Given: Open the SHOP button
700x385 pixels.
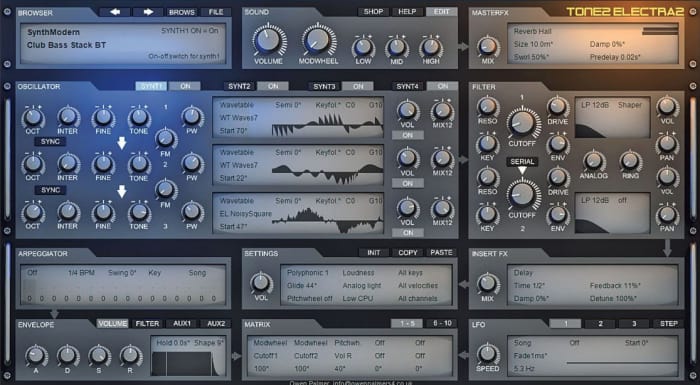Looking at the screenshot, I should point(373,12).
